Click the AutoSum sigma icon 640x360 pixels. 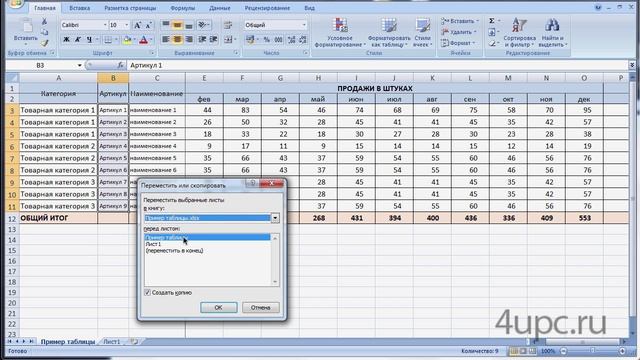point(492,21)
